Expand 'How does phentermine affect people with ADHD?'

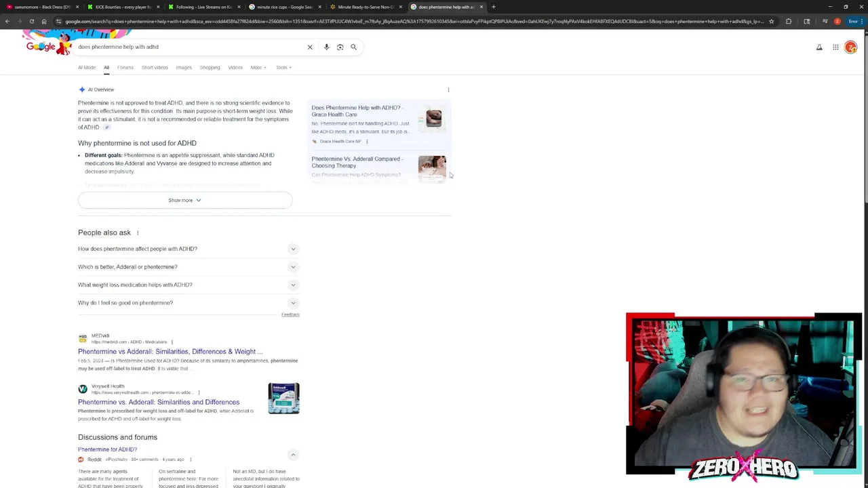coord(188,249)
